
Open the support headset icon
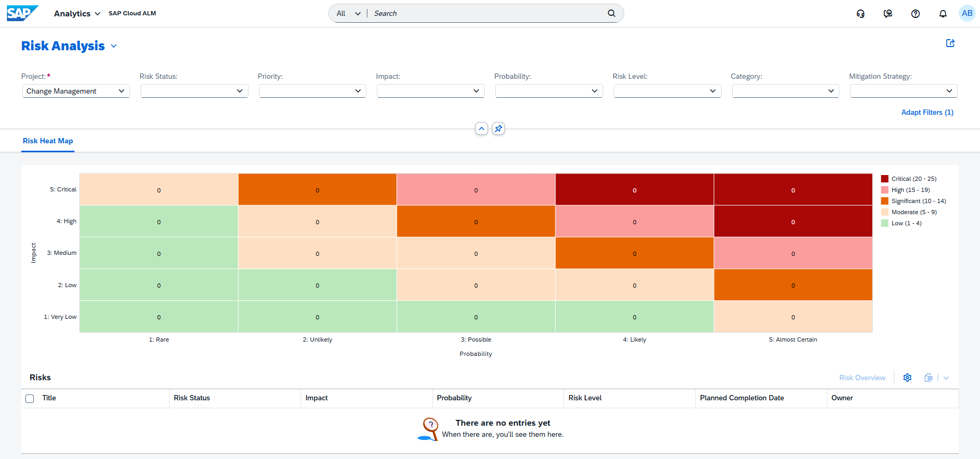861,14
